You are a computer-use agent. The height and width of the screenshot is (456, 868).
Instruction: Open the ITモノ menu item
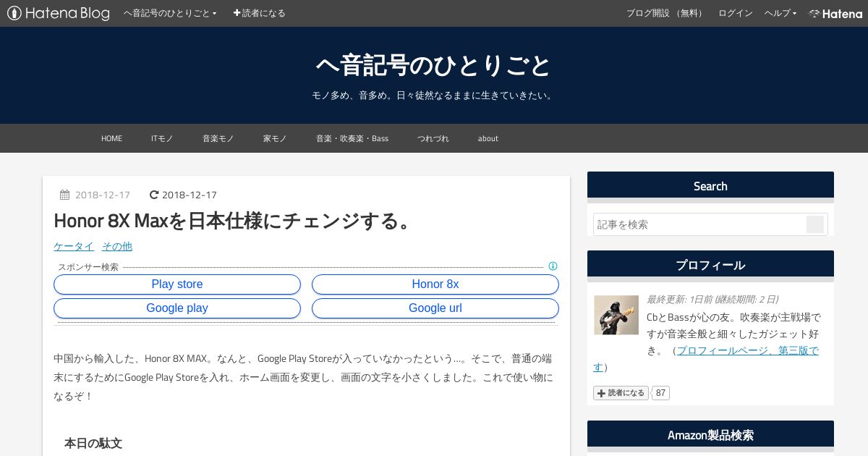[x=162, y=138]
